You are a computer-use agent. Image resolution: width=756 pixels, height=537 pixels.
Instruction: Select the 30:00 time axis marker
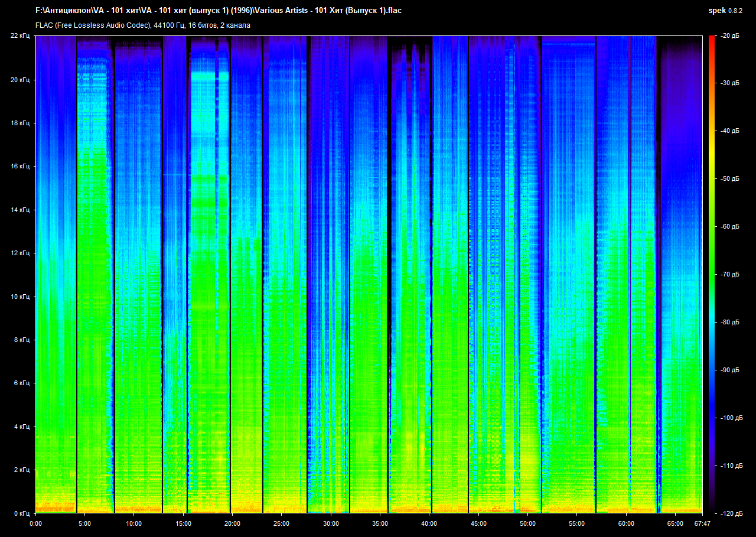pos(331,523)
